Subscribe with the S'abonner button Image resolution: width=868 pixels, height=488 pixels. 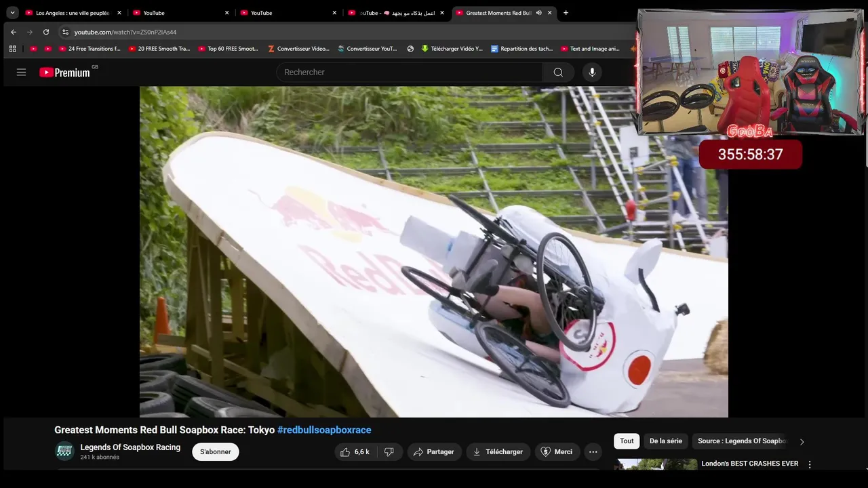click(x=216, y=452)
